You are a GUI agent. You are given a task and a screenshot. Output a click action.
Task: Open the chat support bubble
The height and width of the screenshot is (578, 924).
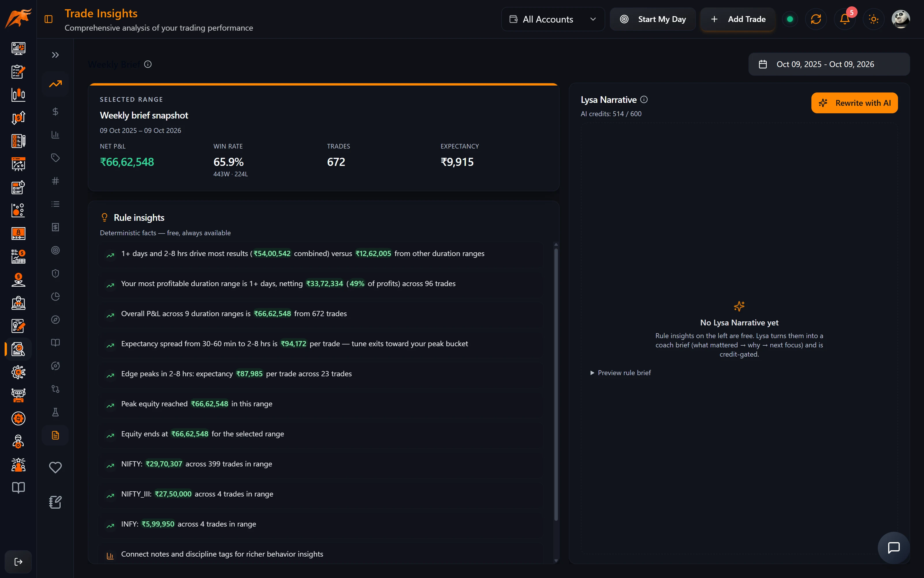click(894, 547)
